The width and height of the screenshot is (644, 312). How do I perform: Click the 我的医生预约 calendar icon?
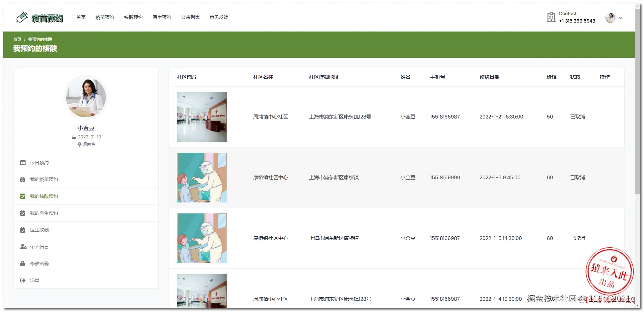point(23,213)
